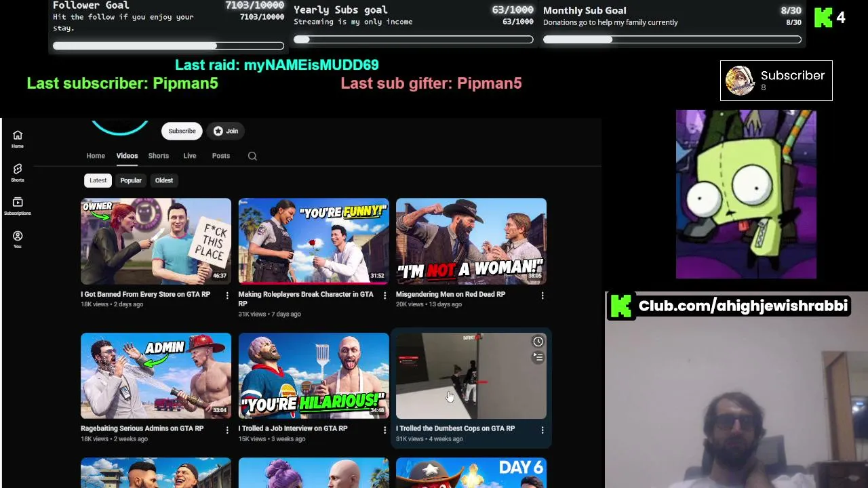Open title 'Misgendering Men on Red Dead RP'
868x488 pixels.
tap(450, 294)
